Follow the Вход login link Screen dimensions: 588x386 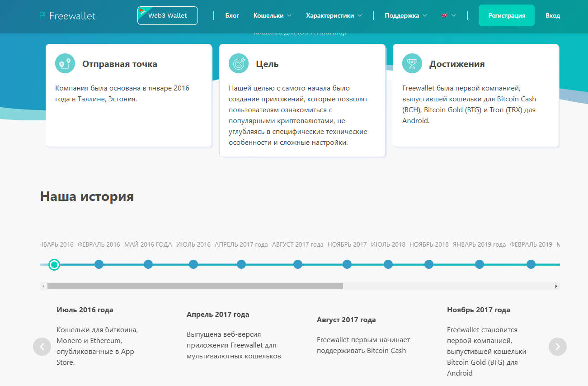pos(552,15)
